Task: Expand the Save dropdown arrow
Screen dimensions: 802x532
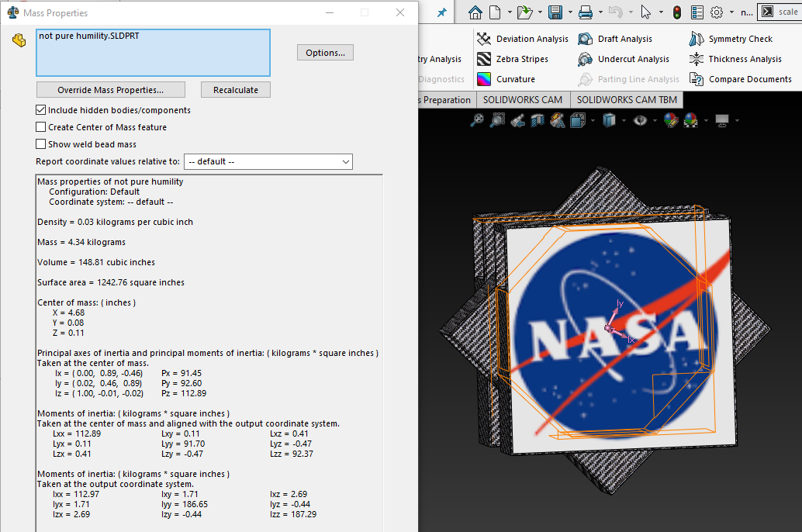Action: (570, 12)
